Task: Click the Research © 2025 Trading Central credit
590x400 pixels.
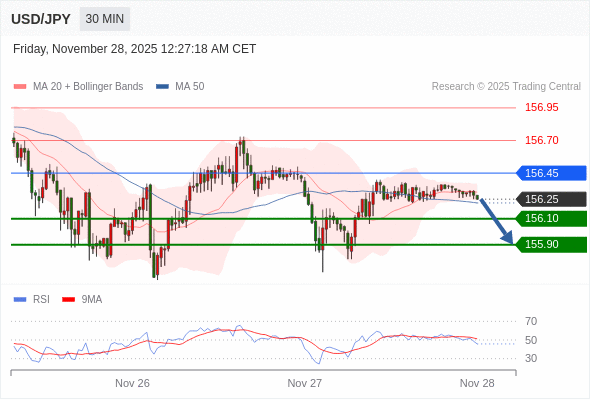Action: 506,87
